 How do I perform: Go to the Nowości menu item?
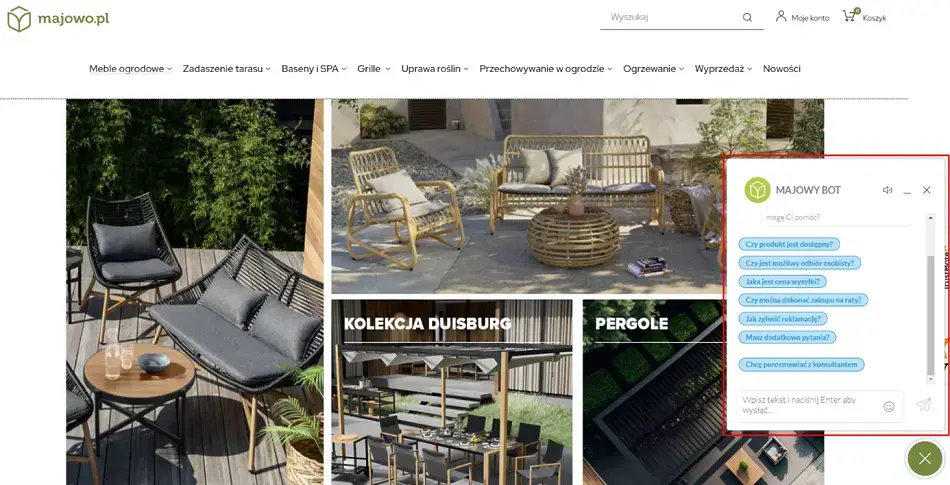(x=782, y=69)
